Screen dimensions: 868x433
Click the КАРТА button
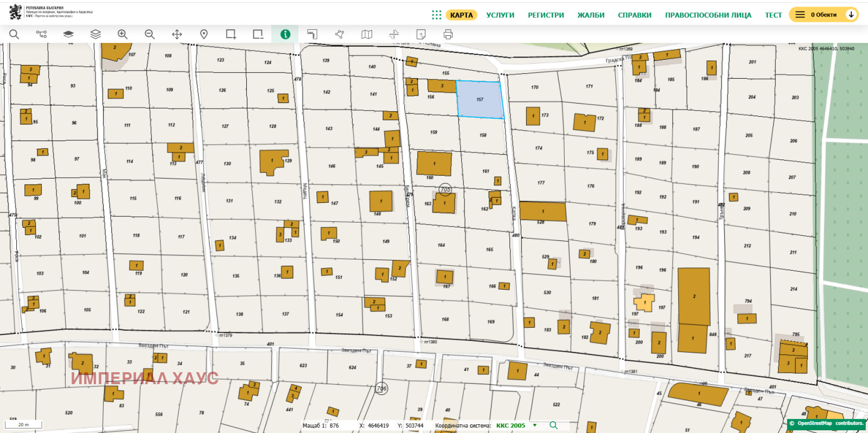pyautogui.click(x=461, y=15)
